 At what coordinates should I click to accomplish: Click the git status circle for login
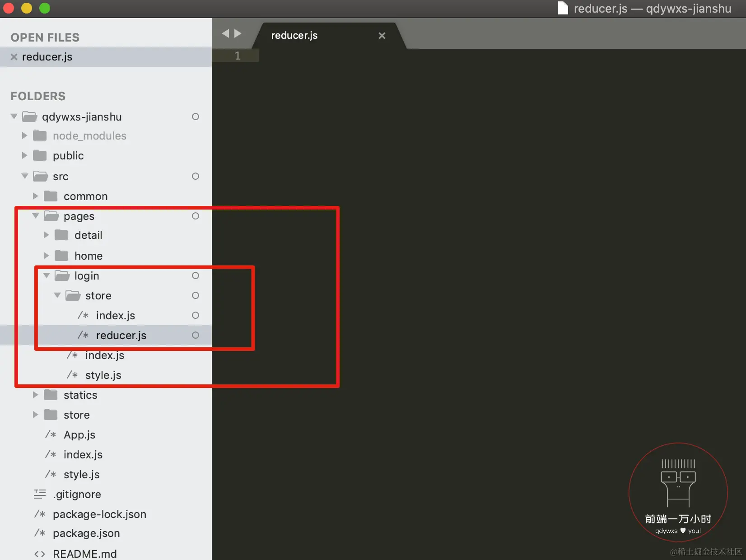click(196, 275)
